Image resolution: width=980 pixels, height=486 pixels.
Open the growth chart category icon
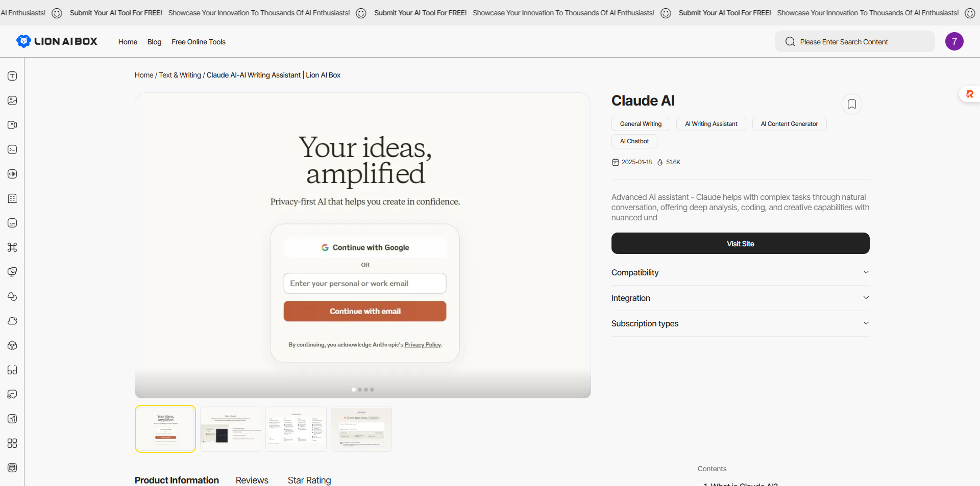(x=12, y=419)
